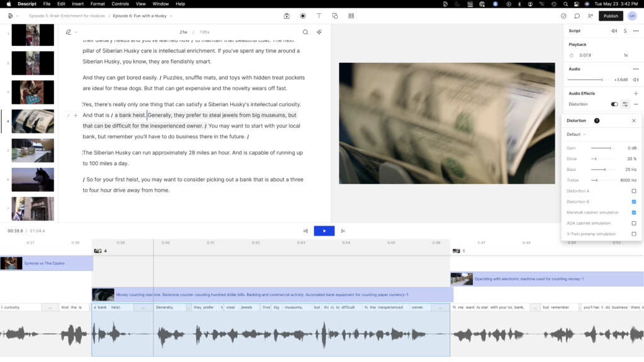The width and height of the screenshot is (644, 362).
Task: Click the add collaborator icon beside Publish
Action: (x=590, y=16)
